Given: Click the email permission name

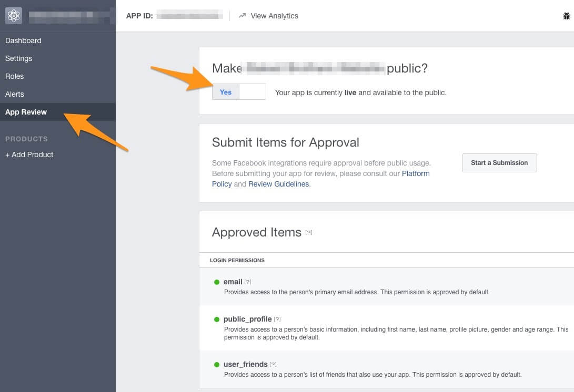Looking at the screenshot, I should 233,282.
